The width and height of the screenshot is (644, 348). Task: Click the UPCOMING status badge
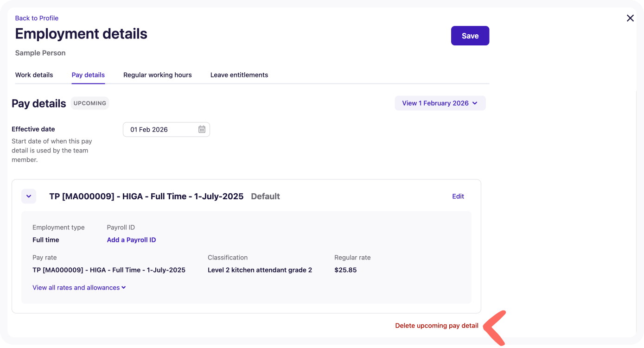tap(89, 103)
